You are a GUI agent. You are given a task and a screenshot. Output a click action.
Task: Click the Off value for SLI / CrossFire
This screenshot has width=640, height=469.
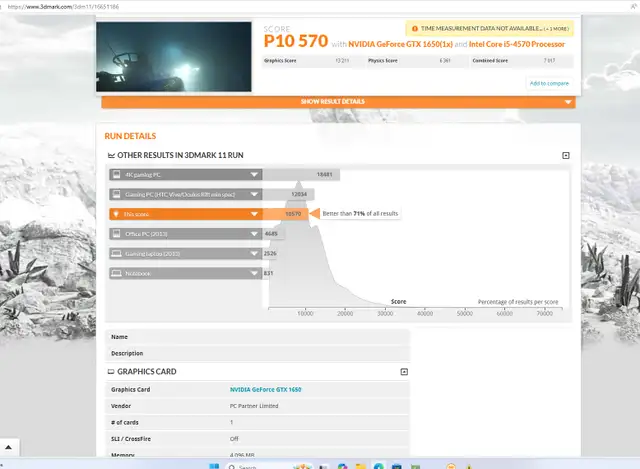tap(234, 439)
